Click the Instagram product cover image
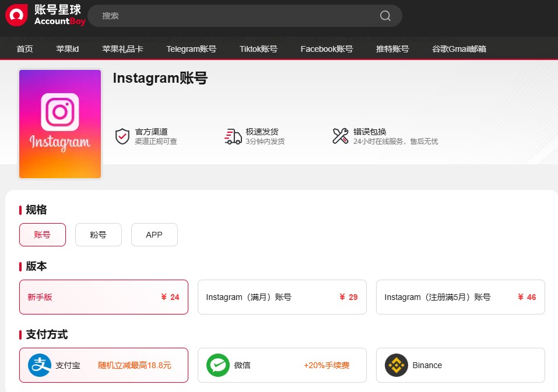 point(60,124)
